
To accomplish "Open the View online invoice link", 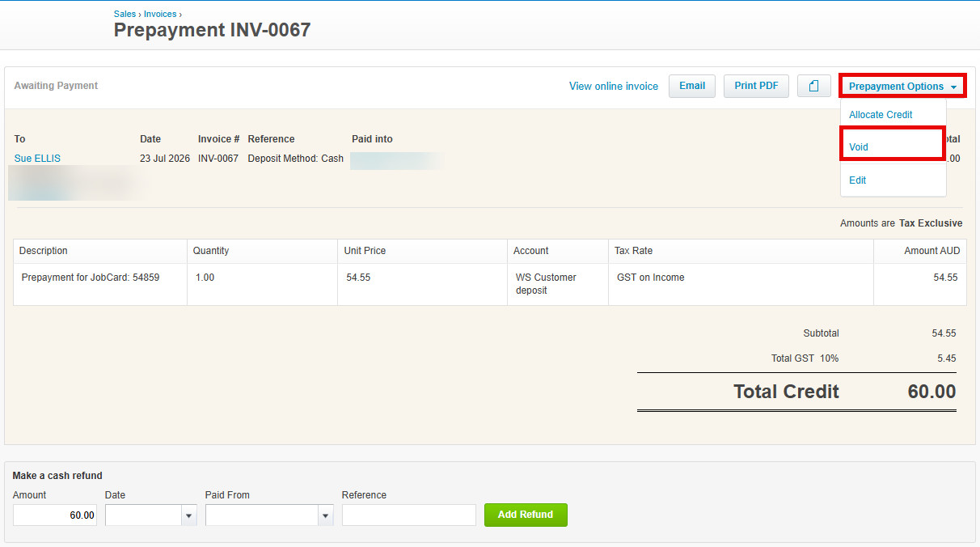I will 614,86.
